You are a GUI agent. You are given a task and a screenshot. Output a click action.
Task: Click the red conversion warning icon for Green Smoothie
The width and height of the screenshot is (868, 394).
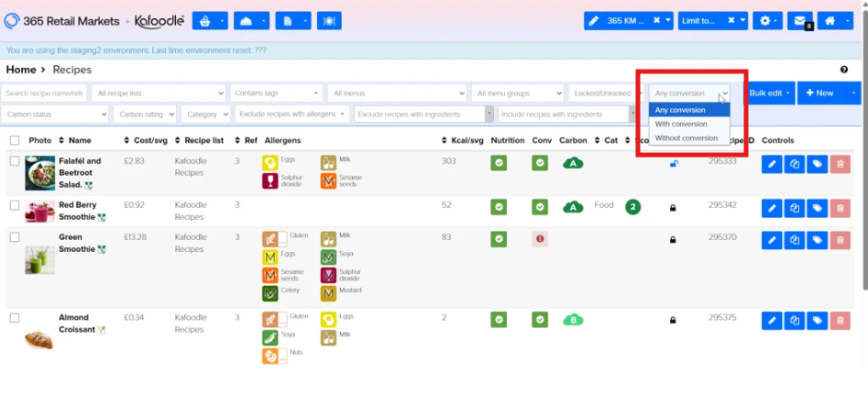pos(540,239)
